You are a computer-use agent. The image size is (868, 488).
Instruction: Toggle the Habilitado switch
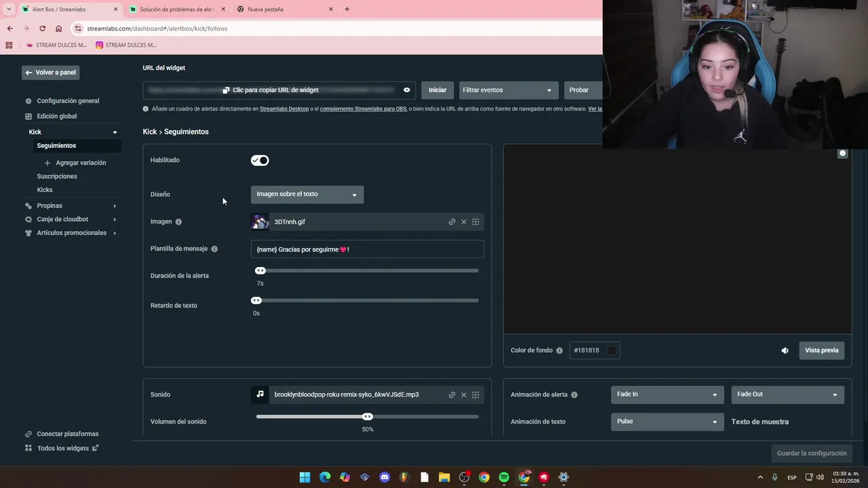tap(260, 161)
